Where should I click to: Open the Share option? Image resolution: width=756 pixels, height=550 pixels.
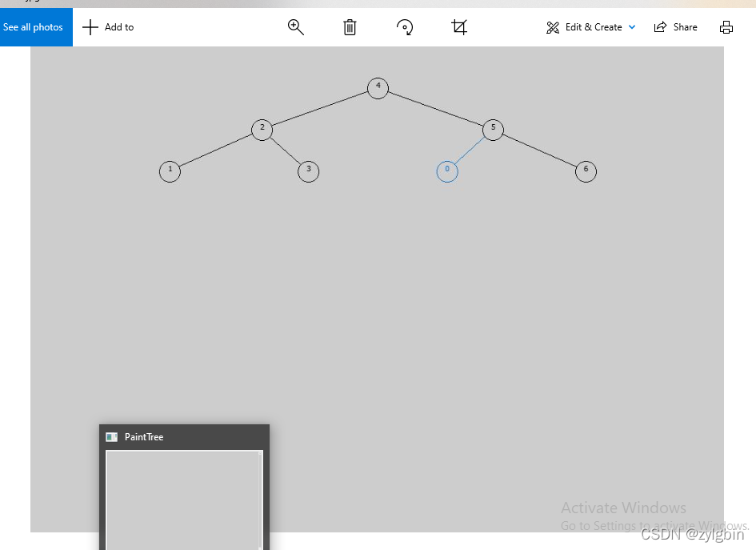[685, 27]
